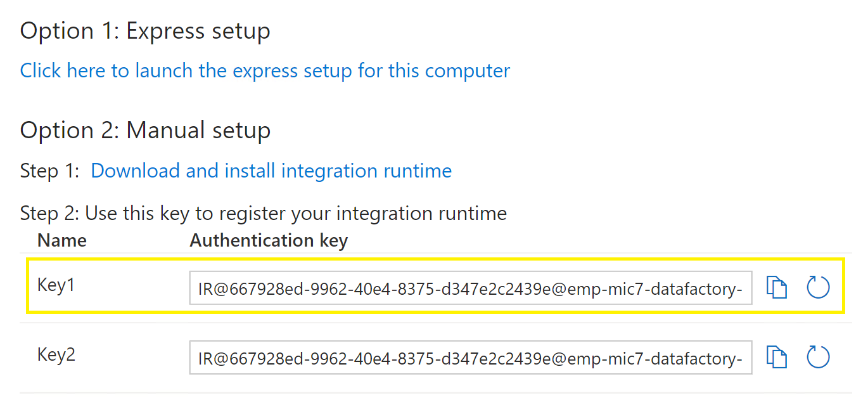Click the circular arrow icon beside Key1
This screenshot has height=407, width=868.
point(818,287)
